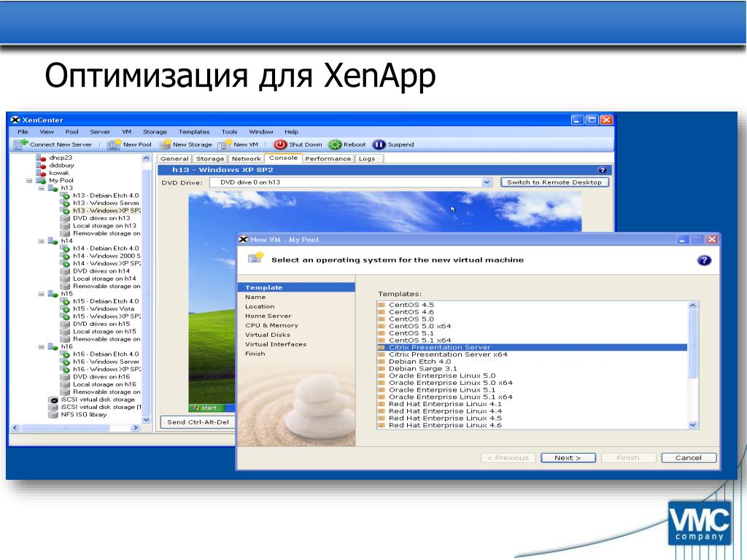The width and height of the screenshot is (747, 560).
Task: Switch to the Logs tab
Action: [x=367, y=158]
